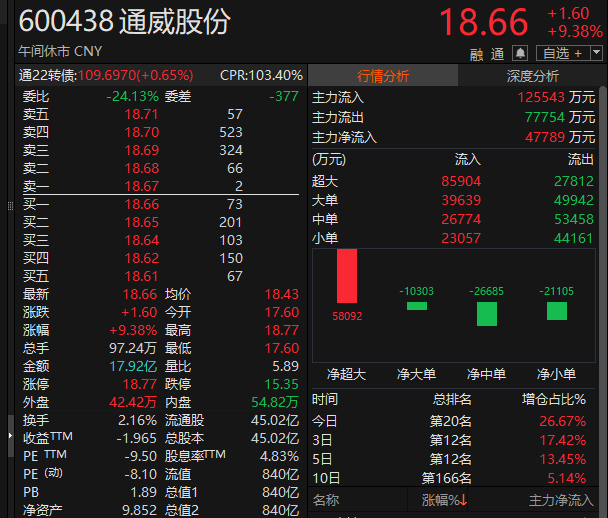This screenshot has width=608, height=518.
Task: Click the 内盘 value 54.82万
Action: pyautogui.click(x=275, y=402)
